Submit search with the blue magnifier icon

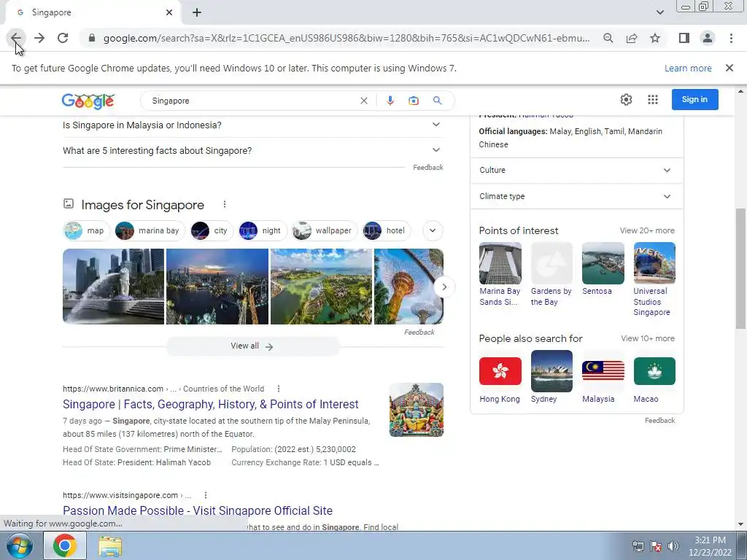click(437, 101)
